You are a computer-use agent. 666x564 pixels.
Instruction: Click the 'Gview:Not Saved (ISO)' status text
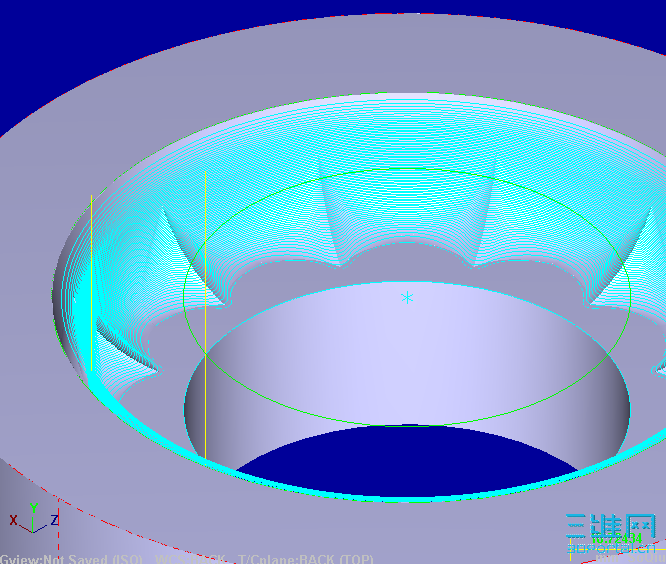pos(71,559)
